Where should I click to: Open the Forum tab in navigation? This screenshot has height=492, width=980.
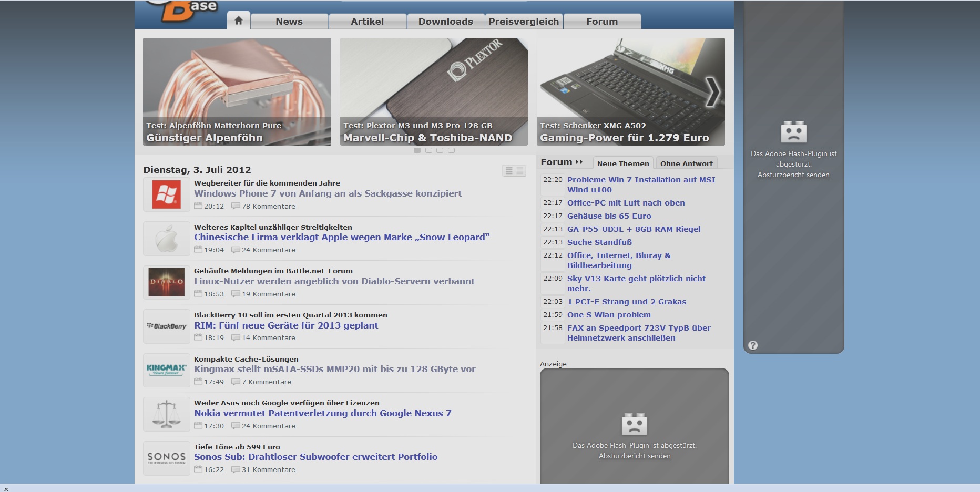602,22
